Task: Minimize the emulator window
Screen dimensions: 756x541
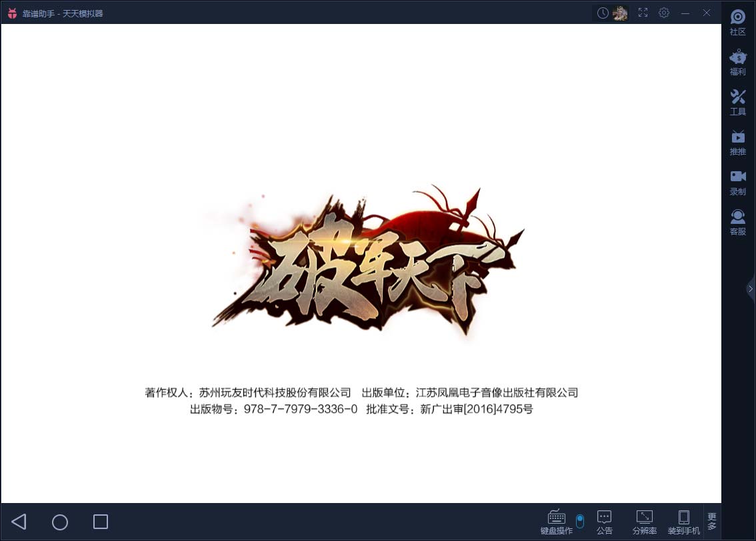Action: (x=685, y=13)
